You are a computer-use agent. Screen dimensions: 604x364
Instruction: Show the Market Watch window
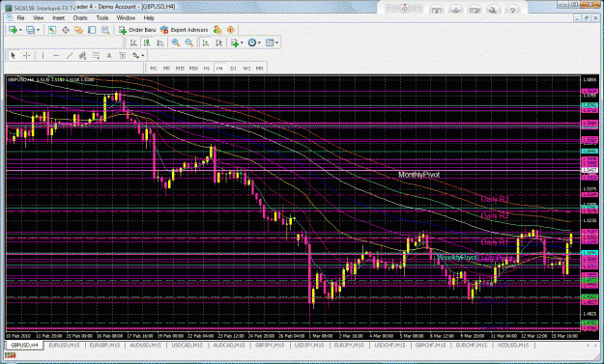52,30
